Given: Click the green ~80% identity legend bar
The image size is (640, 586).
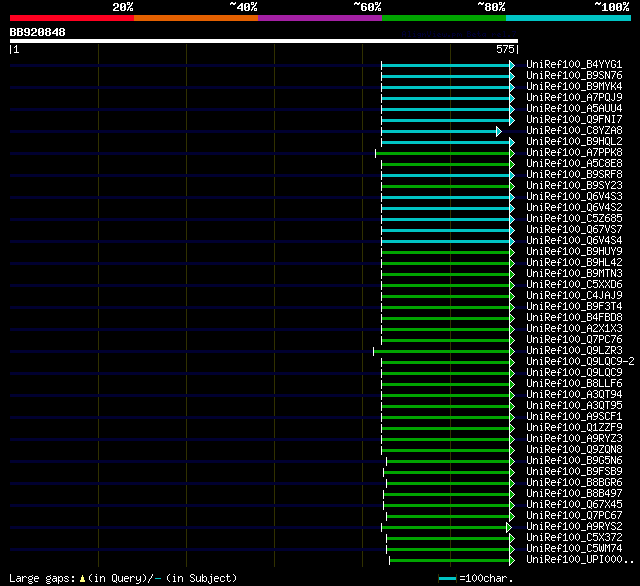Looking at the screenshot, I should tap(444, 18).
